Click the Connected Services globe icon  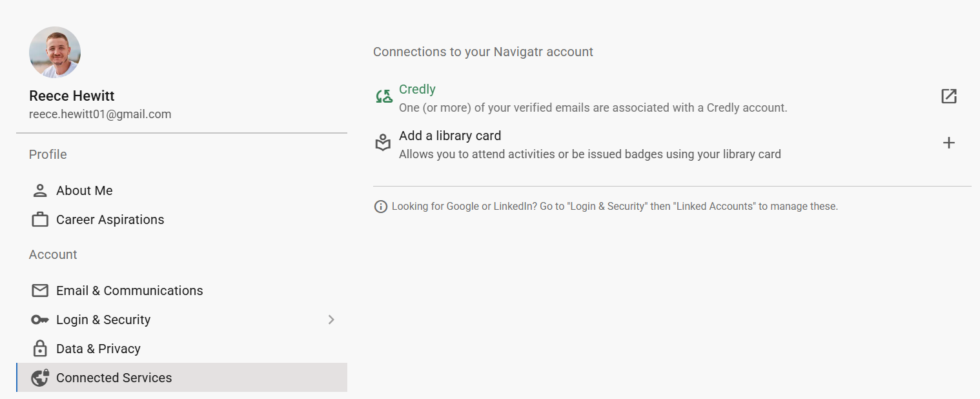pos(40,378)
